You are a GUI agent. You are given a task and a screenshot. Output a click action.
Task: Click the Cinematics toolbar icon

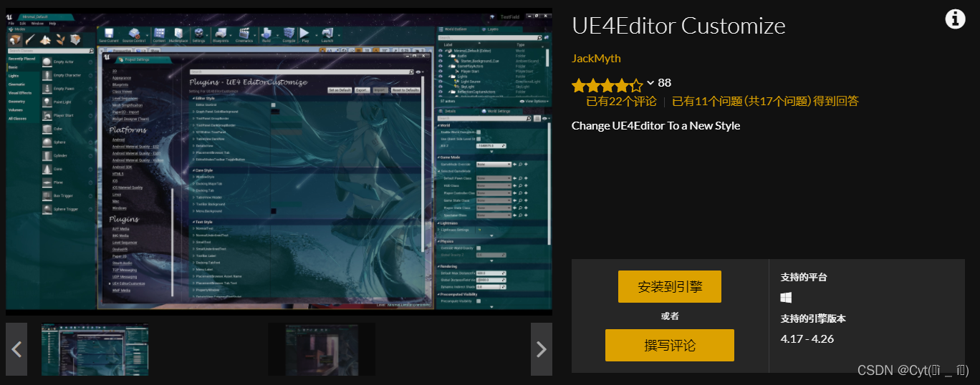(245, 34)
